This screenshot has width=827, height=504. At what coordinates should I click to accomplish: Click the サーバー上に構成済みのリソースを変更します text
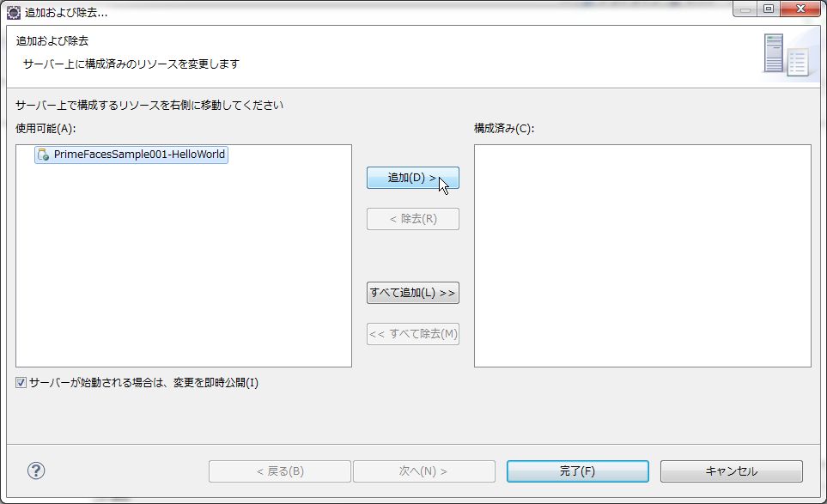tap(131, 64)
